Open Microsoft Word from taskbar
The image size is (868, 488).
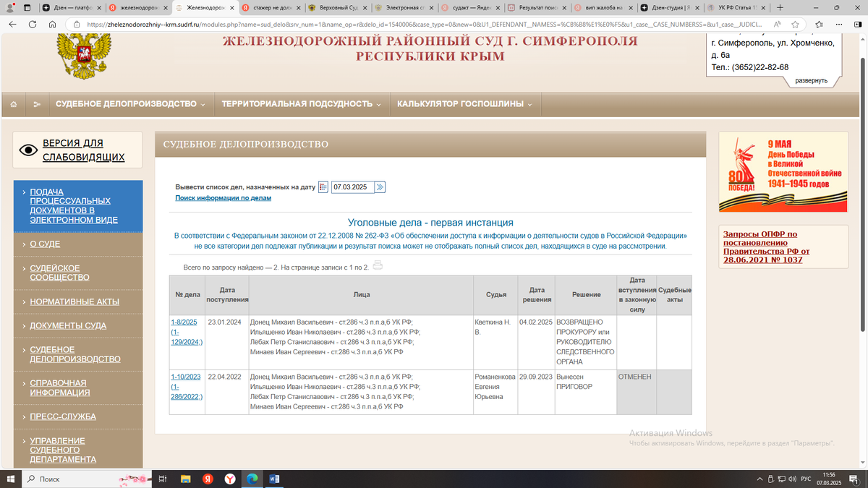click(x=274, y=479)
